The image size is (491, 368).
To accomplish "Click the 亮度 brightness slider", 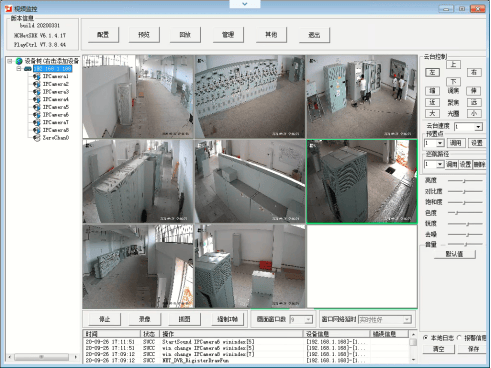I will [465, 181].
